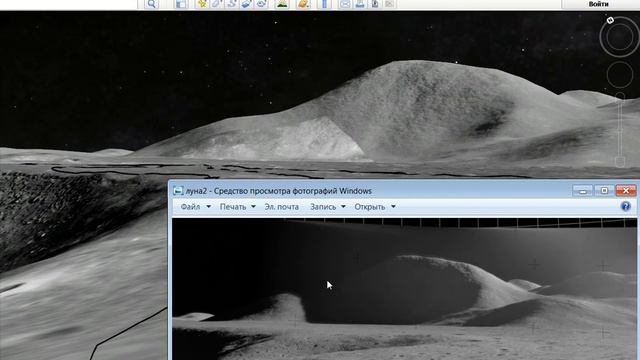Minimize the луна2 Photo Viewer window
Screen dimensions: 640x360
582,191
